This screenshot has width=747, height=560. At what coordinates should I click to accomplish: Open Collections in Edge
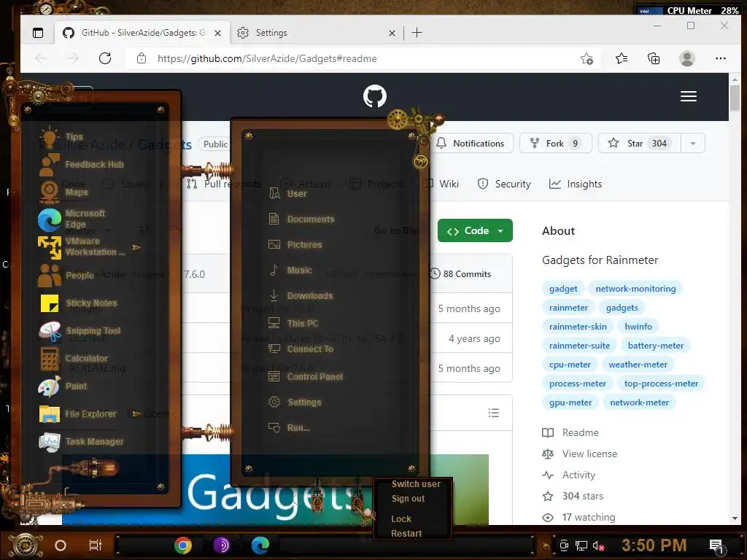tap(654, 58)
